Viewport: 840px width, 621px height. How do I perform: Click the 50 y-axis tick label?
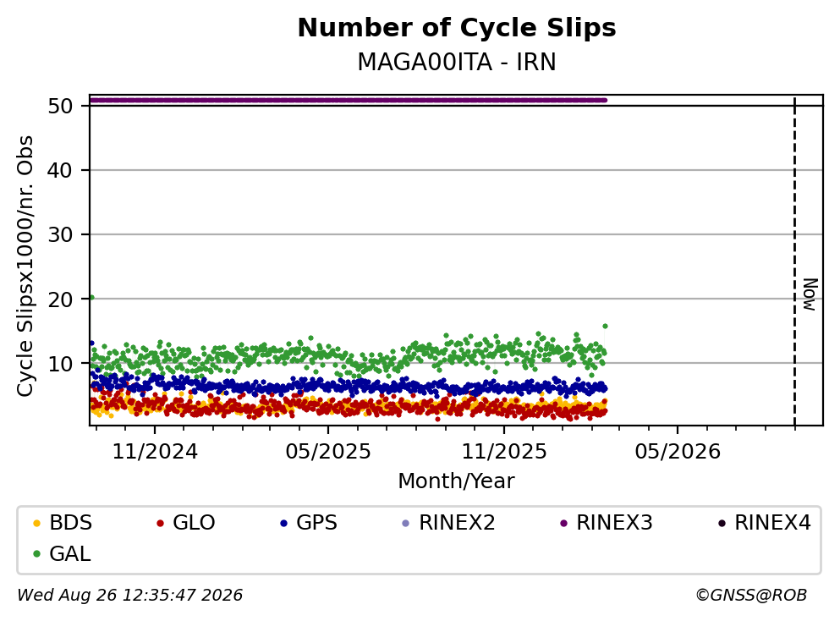pyautogui.click(x=60, y=106)
